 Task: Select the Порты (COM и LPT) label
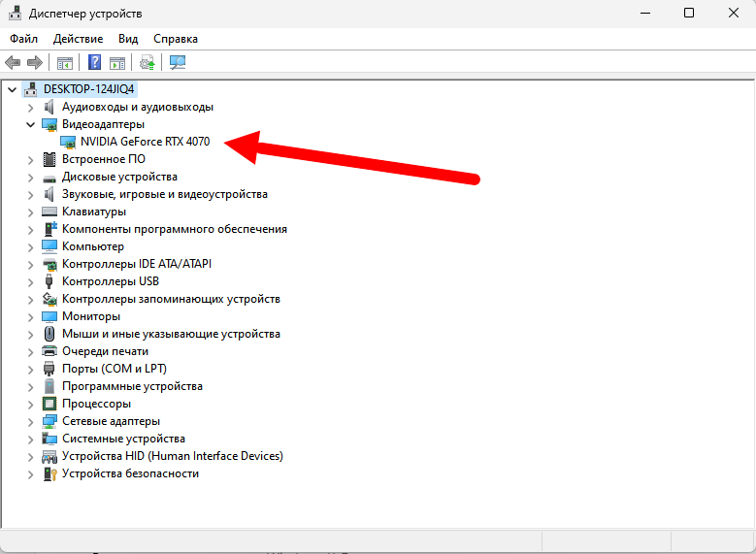pos(115,369)
